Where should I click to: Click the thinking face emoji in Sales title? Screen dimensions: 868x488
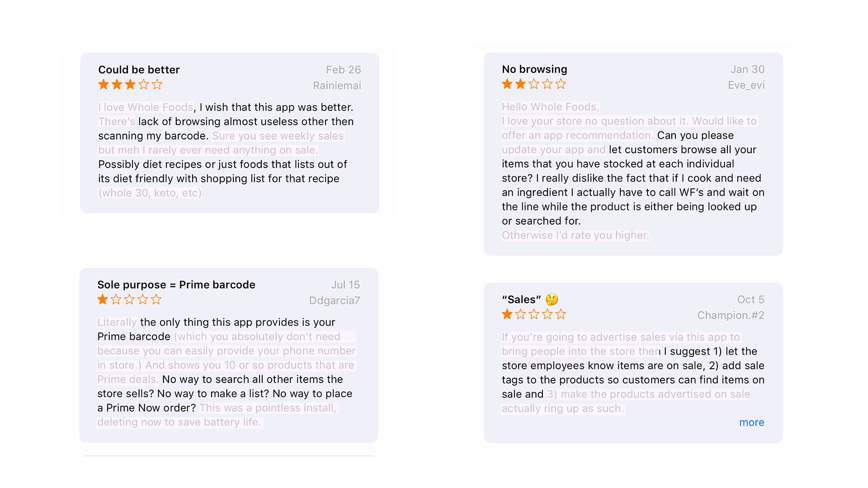pos(552,300)
